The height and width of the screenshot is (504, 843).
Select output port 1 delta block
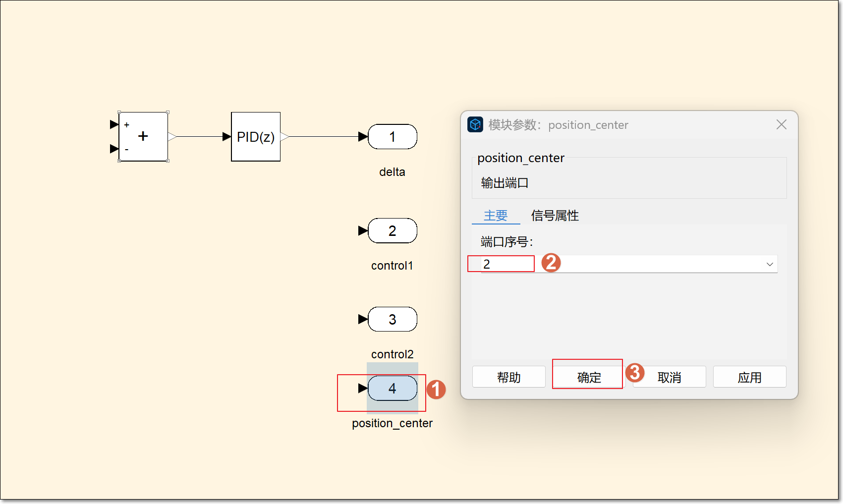(393, 137)
